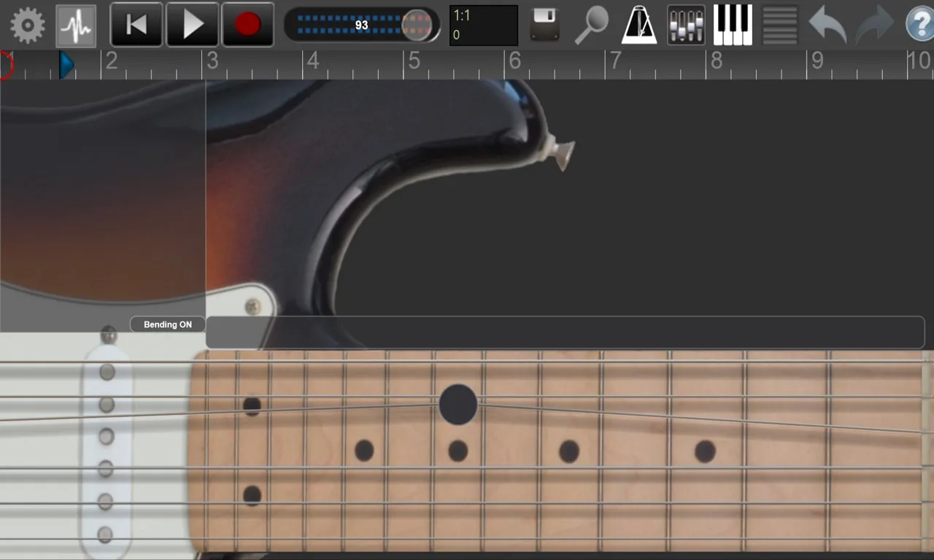
Task: Click the red loop marker at ruler start
Action: coord(6,65)
